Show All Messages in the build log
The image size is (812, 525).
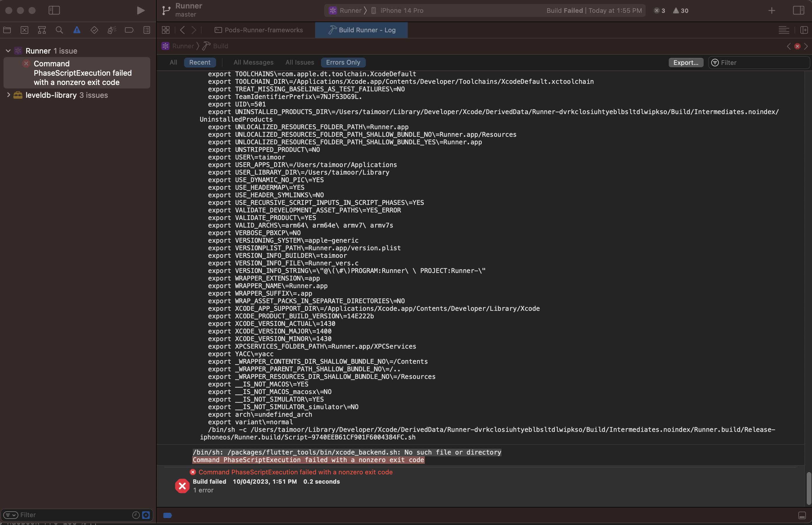[x=253, y=62]
